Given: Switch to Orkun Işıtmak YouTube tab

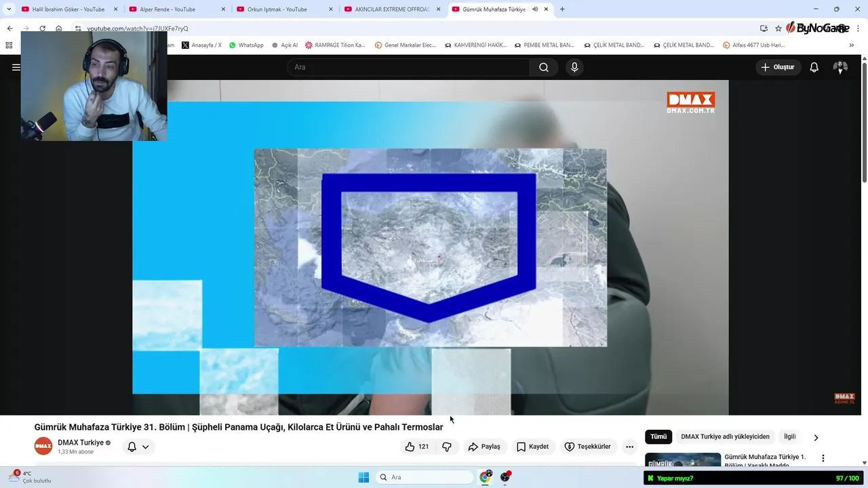Looking at the screenshot, I should [x=278, y=9].
